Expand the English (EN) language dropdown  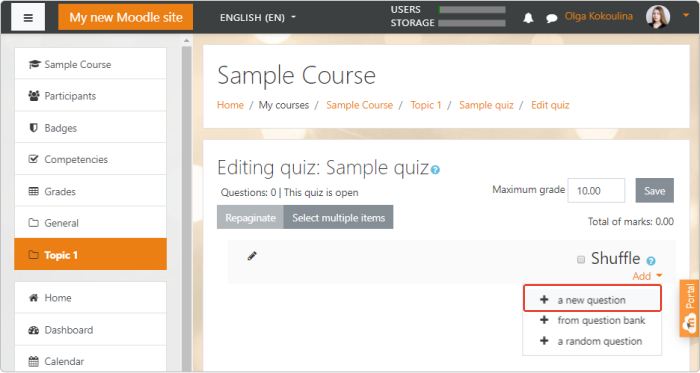click(x=258, y=17)
